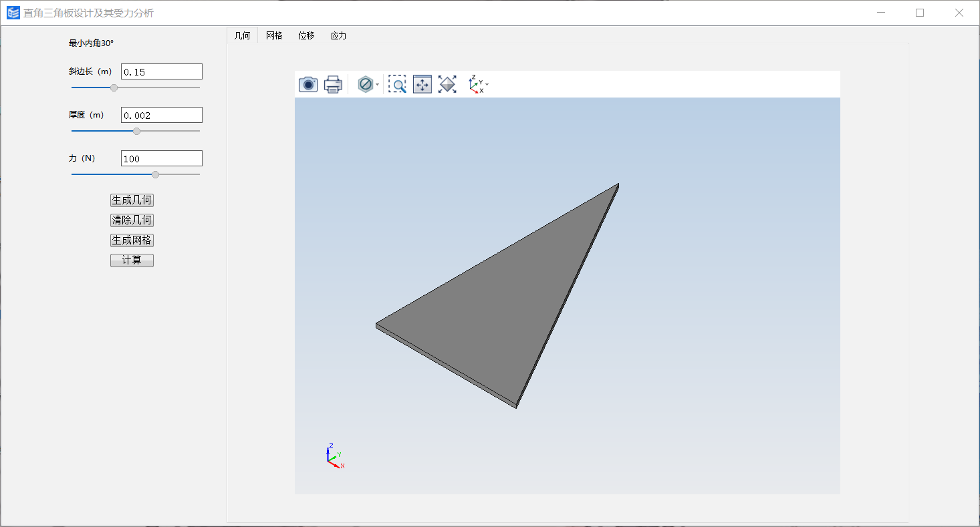
Task: Close the 直角三角板 application window
Action: pos(959,13)
